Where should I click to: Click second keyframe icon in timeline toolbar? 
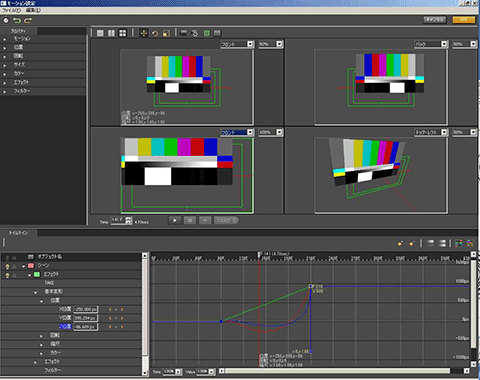pos(412,243)
